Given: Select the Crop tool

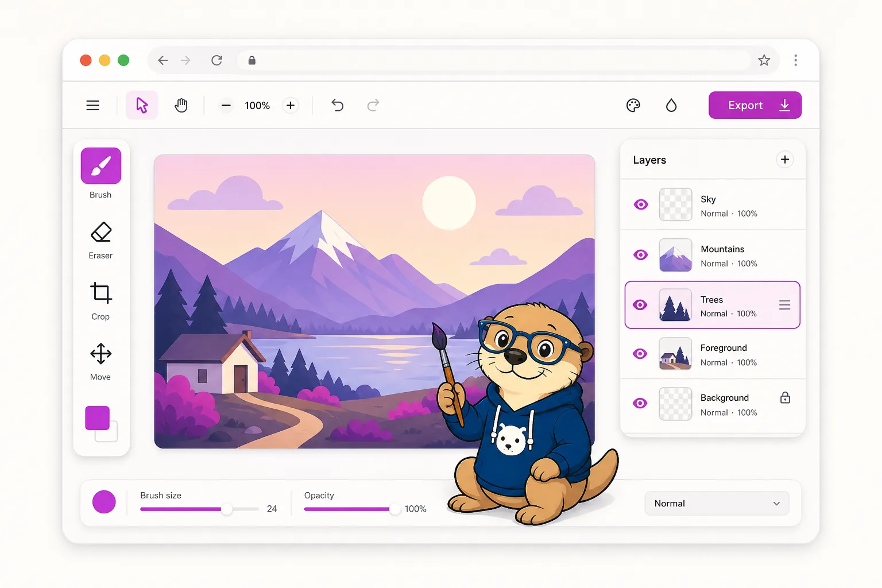Looking at the screenshot, I should [101, 293].
